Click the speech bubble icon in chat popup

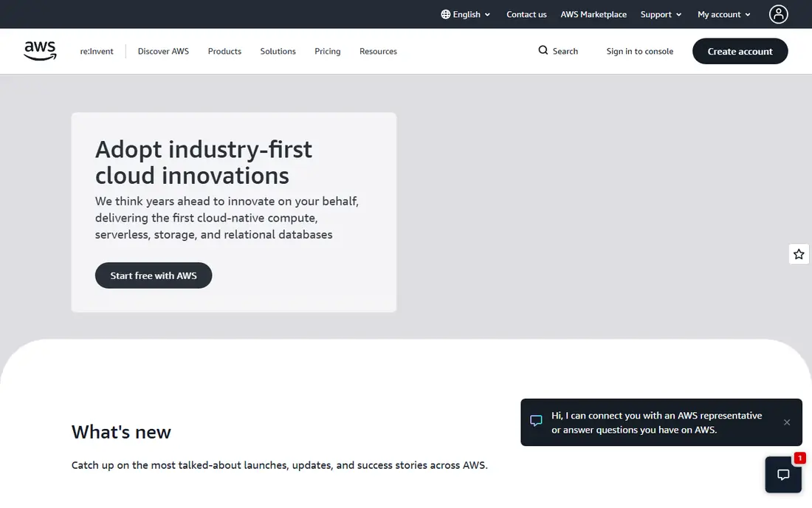click(x=536, y=420)
